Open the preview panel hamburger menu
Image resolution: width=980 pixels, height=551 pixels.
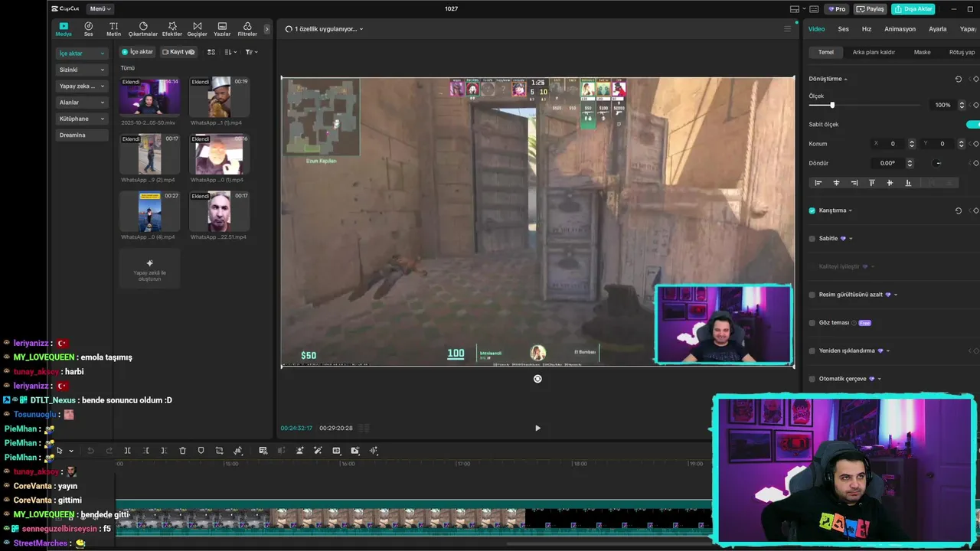[787, 29]
